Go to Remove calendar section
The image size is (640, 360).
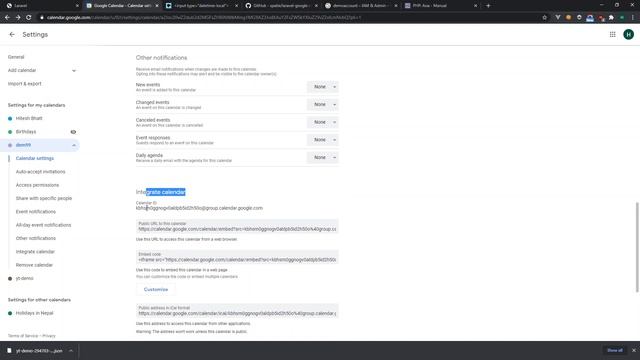pos(34,265)
